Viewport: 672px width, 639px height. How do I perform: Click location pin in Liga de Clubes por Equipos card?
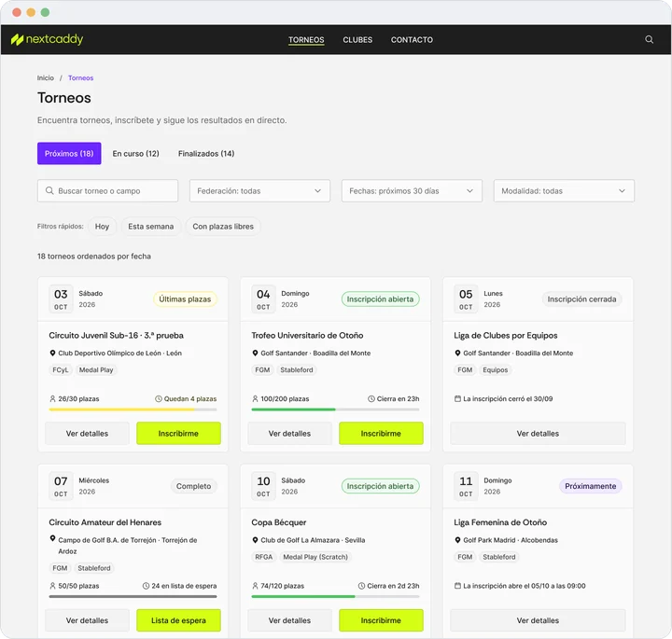(457, 353)
